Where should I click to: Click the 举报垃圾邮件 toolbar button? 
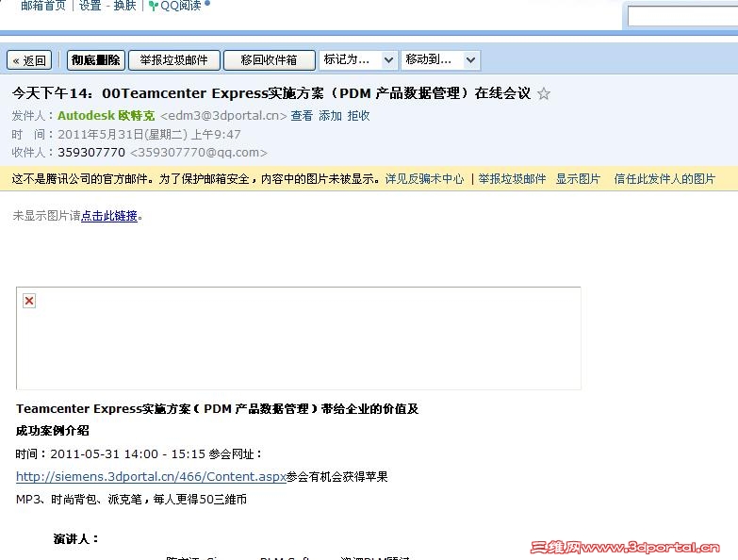pos(174,60)
